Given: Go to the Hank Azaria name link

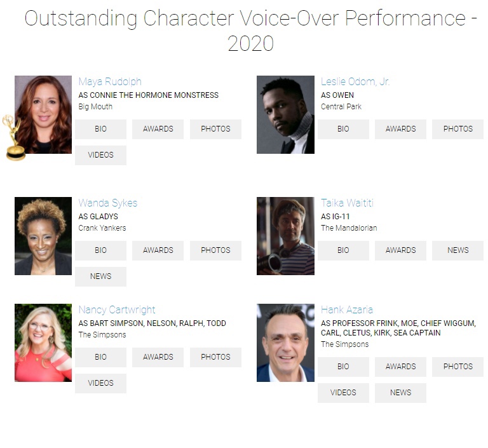Looking at the screenshot, I should [x=347, y=310].
